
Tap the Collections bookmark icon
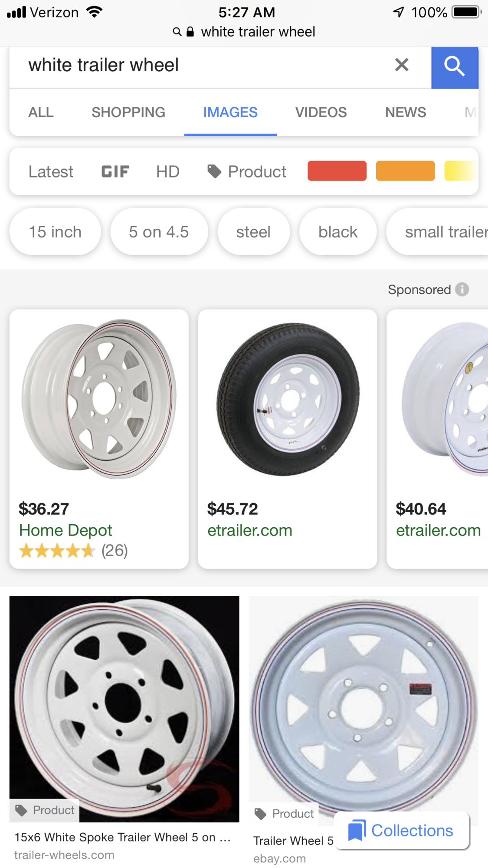pyautogui.click(x=357, y=830)
